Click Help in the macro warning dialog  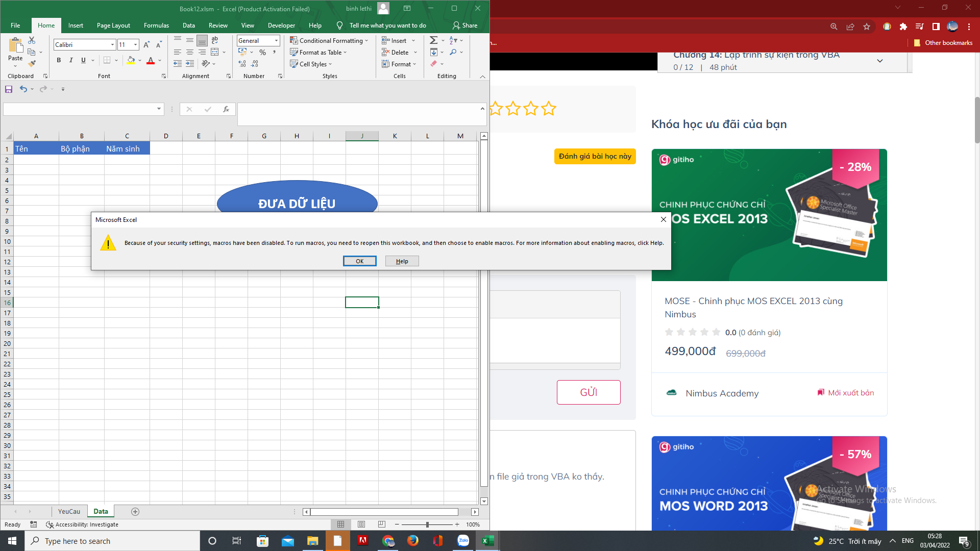point(402,261)
